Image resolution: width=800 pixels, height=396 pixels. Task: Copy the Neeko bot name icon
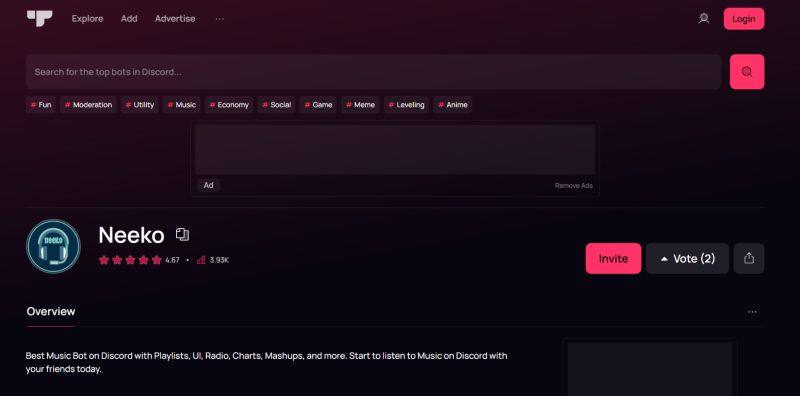(x=182, y=234)
